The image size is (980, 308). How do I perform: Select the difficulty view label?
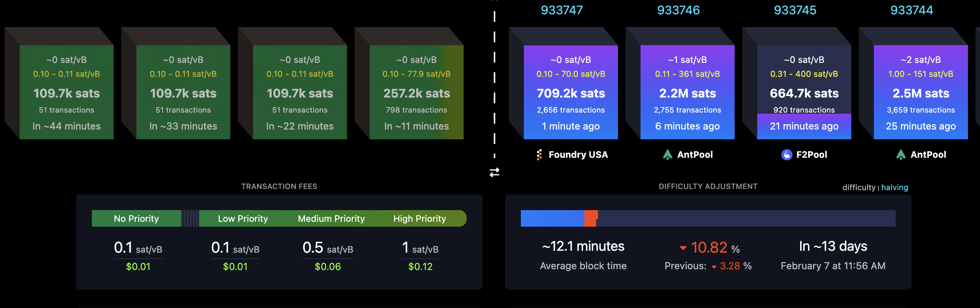tap(859, 187)
